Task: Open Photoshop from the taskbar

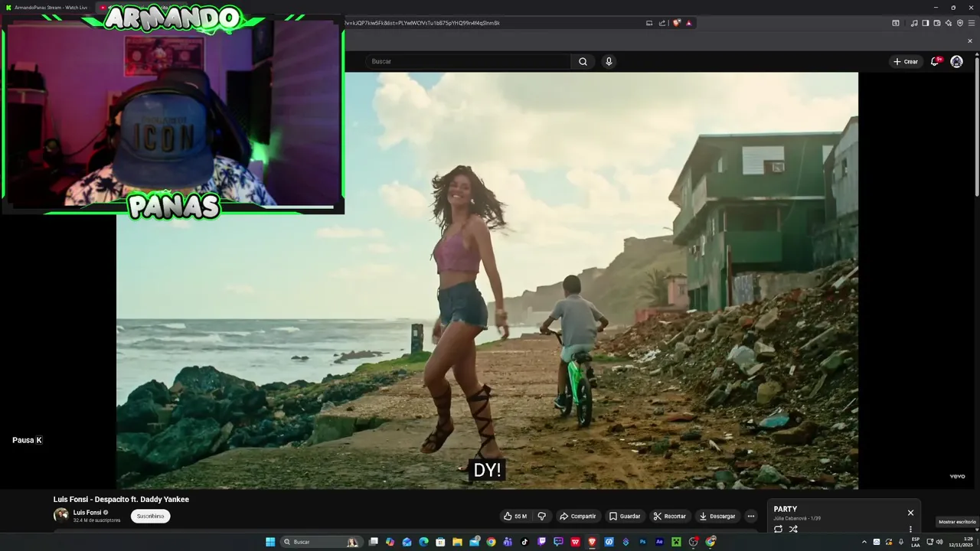Action: click(642, 542)
